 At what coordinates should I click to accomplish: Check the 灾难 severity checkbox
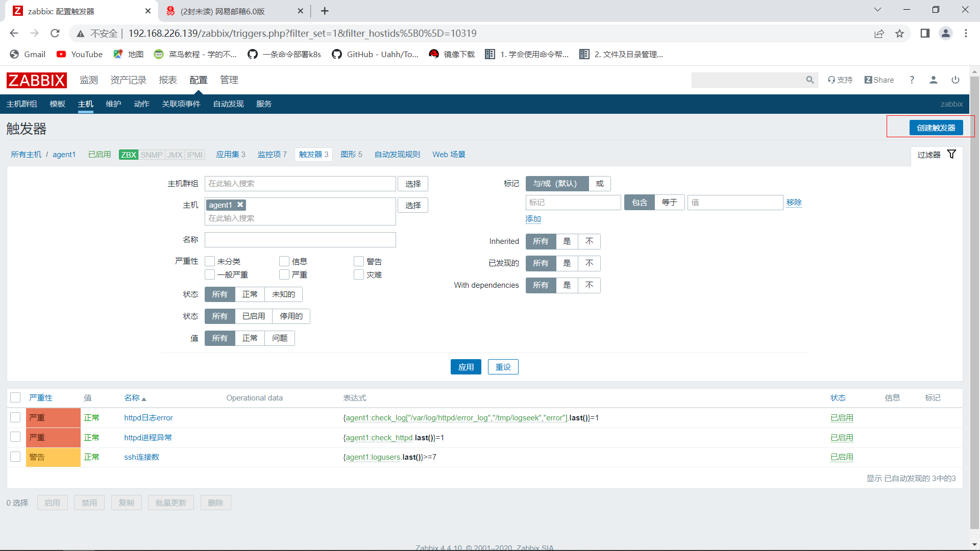[359, 274]
